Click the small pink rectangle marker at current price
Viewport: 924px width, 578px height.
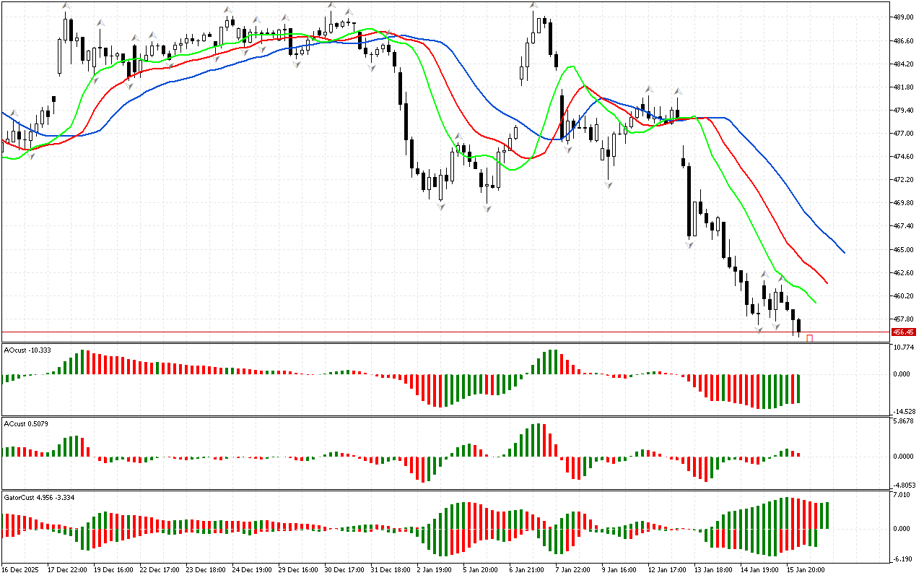[810, 338]
